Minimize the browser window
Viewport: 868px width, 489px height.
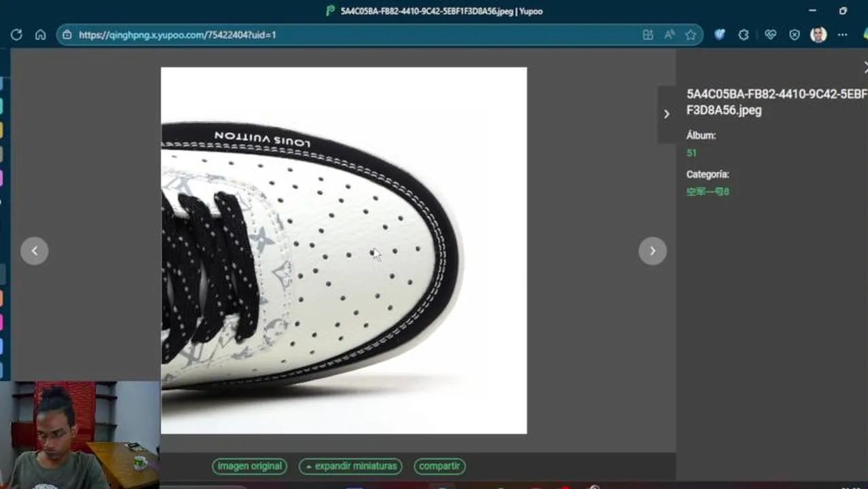tap(812, 11)
